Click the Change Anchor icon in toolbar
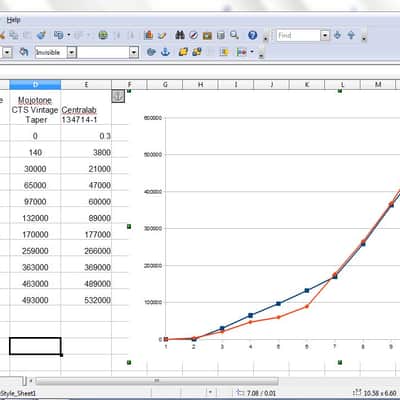 click(165, 52)
